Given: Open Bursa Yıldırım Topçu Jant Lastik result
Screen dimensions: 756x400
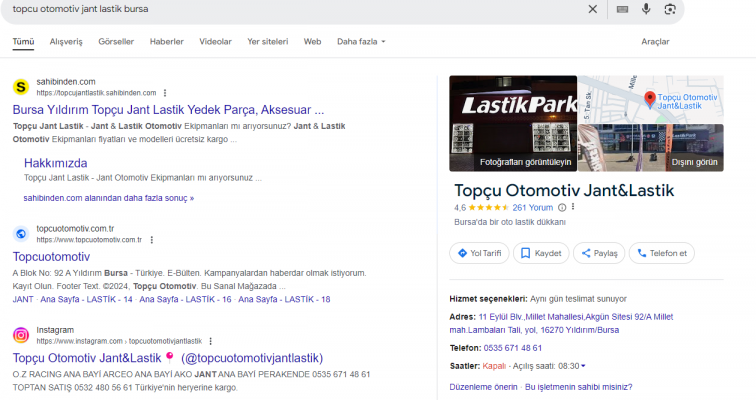Looking at the screenshot, I should pyautogui.click(x=168, y=110).
